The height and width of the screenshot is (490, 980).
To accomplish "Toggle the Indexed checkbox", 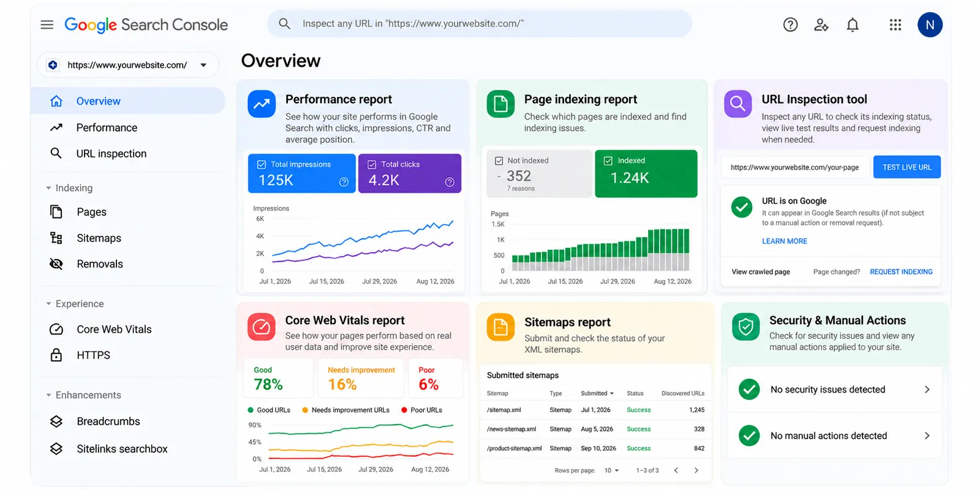I will (608, 160).
